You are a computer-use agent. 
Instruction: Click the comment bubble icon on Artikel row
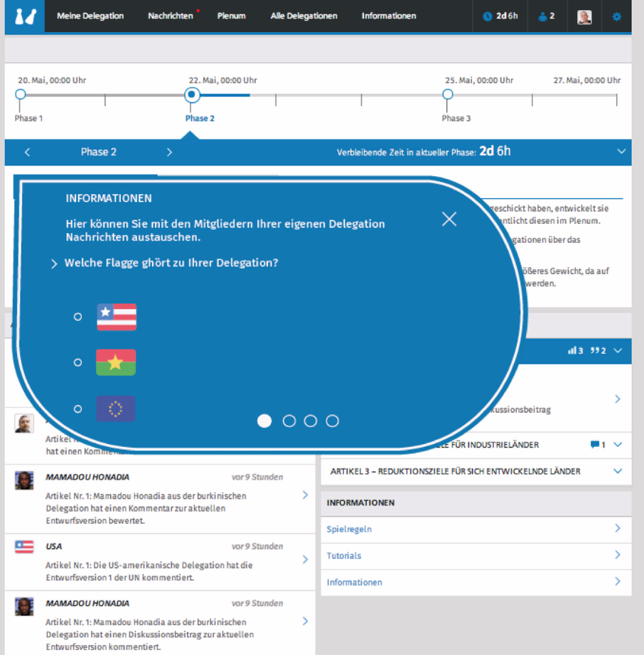594,445
